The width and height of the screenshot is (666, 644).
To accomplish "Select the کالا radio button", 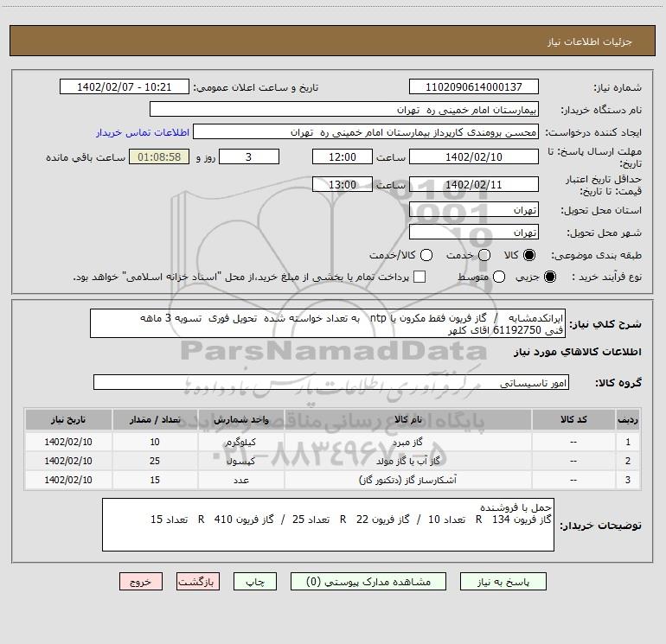I will (x=529, y=255).
